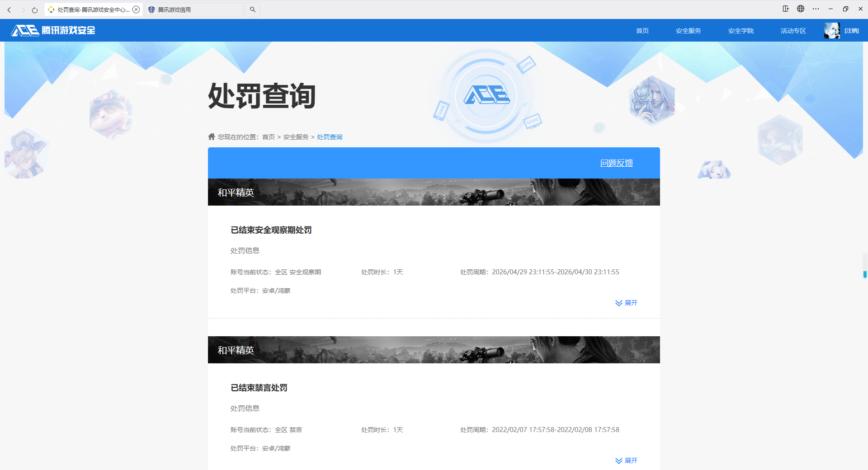This screenshot has height=470, width=868.
Task: Open the 活动专区 navigation menu
Action: (x=793, y=31)
